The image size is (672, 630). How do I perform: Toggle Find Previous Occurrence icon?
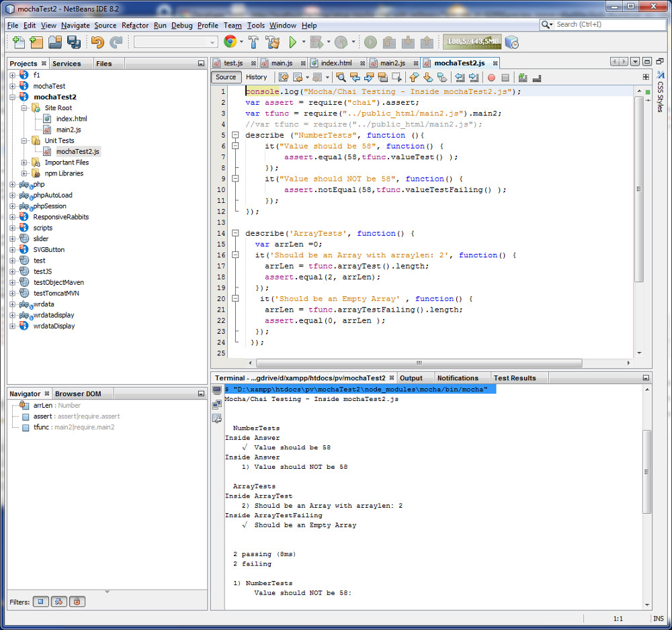355,77
